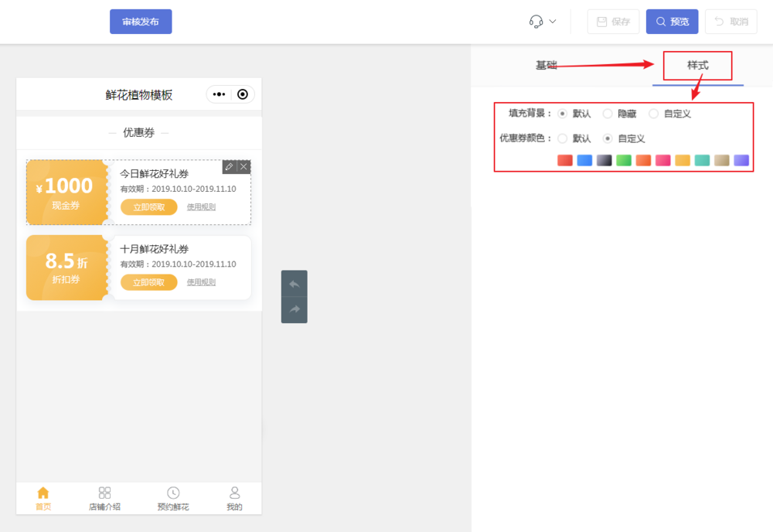Image resolution: width=773 pixels, height=532 pixels.
Task: Open the mini-program three-dot menu
Action: [219, 94]
